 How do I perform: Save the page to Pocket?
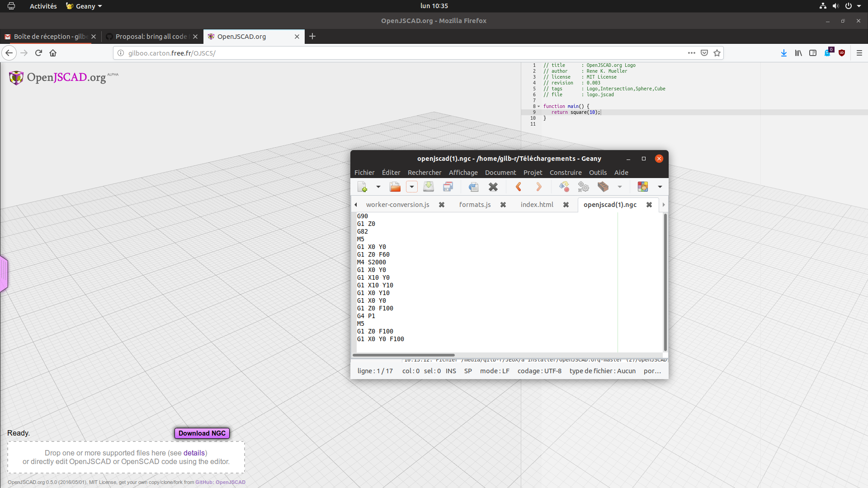tap(704, 53)
